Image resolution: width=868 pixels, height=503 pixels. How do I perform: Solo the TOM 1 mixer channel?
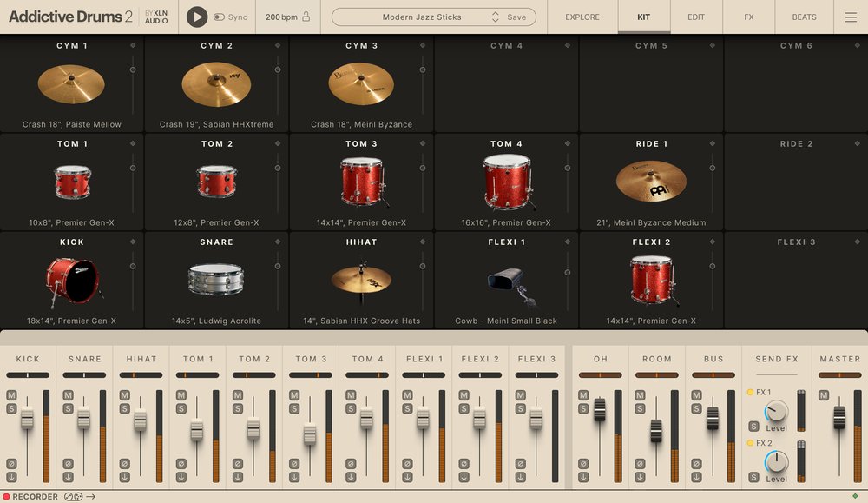[180, 407]
